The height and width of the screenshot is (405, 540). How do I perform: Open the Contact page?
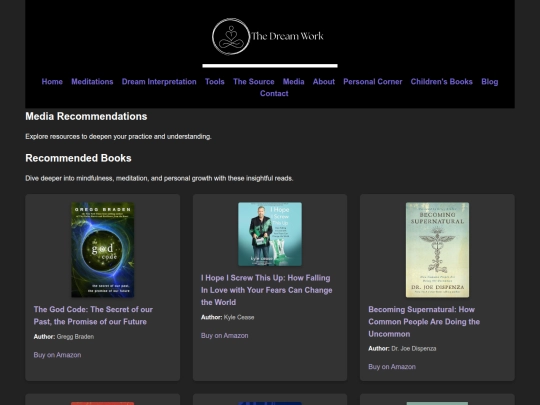[x=274, y=93]
